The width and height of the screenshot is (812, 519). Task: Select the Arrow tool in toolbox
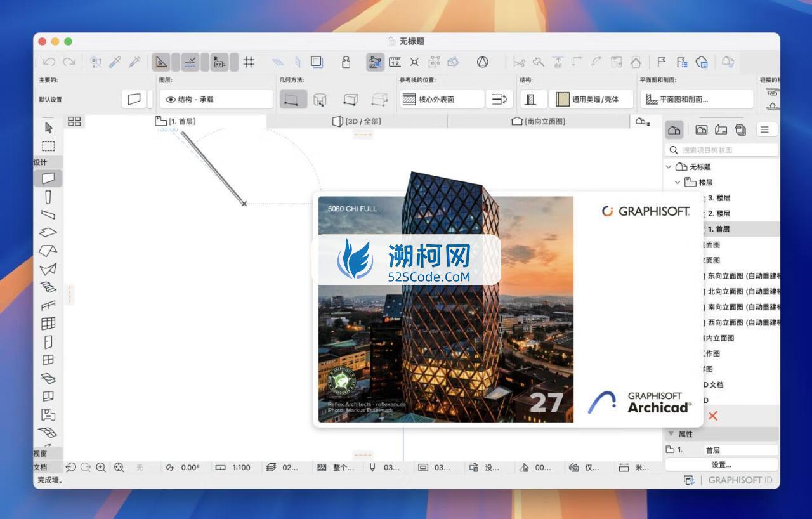(48, 128)
